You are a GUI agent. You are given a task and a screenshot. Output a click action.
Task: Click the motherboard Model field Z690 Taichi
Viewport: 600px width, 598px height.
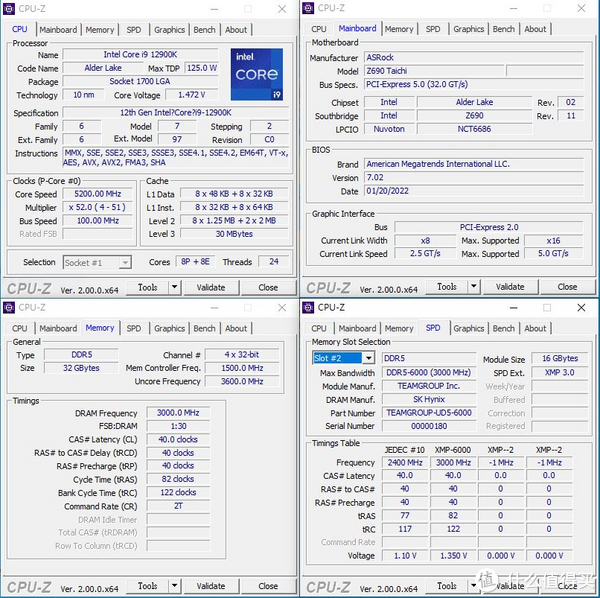[x=434, y=71]
